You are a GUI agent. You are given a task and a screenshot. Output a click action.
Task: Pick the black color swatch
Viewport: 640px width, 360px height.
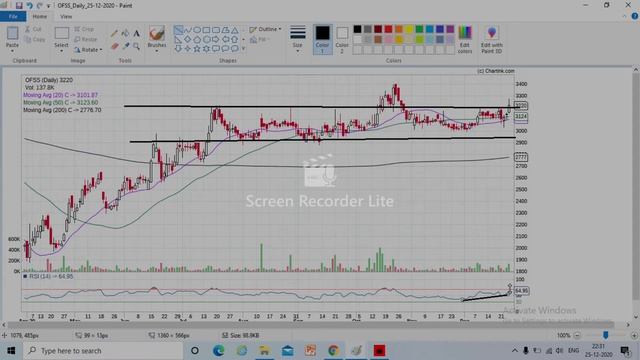click(358, 29)
